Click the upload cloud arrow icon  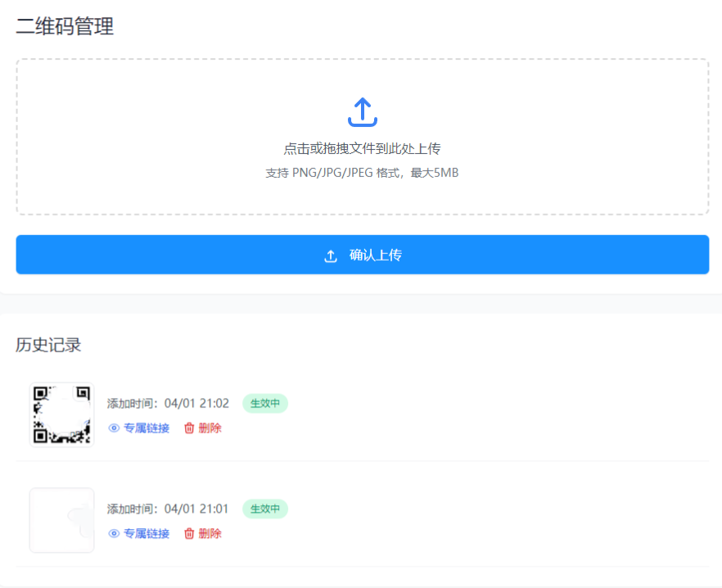[363, 110]
